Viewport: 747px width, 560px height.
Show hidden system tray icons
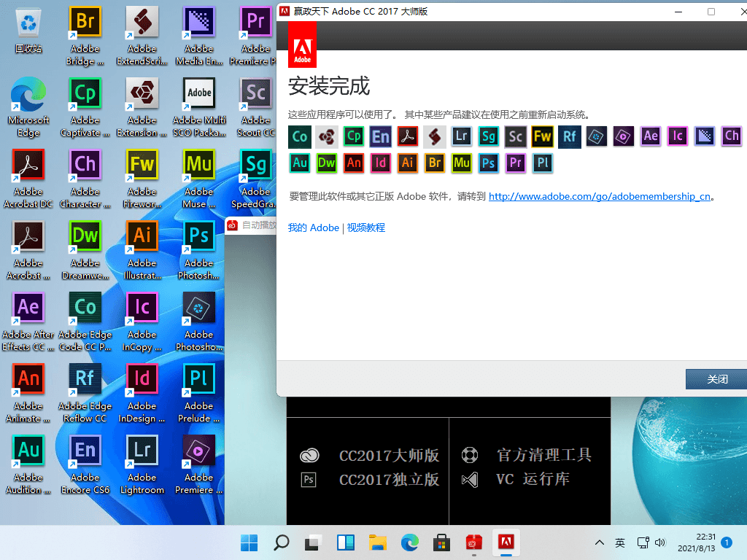coord(600,542)
